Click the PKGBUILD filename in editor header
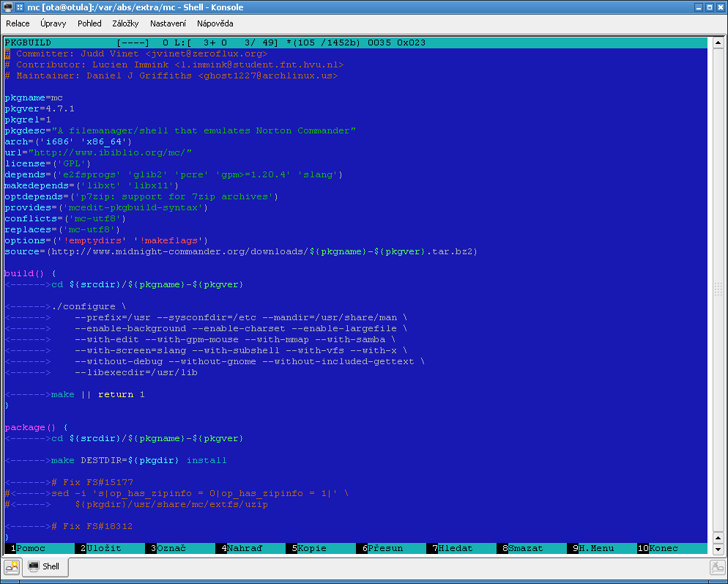This screenshot has width=728, height=584. tap(28, 42)
